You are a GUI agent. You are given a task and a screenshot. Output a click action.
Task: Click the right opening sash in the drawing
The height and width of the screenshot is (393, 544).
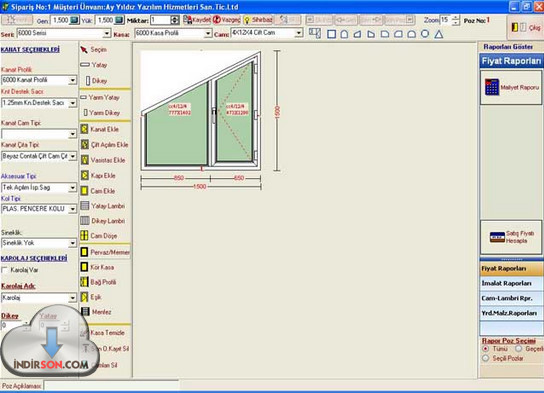(234, 114)
